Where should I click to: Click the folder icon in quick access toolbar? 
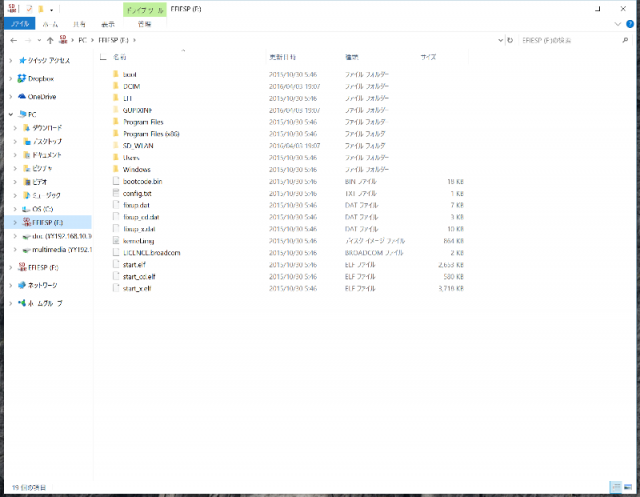pyautogui.click(x=41, y=9)
